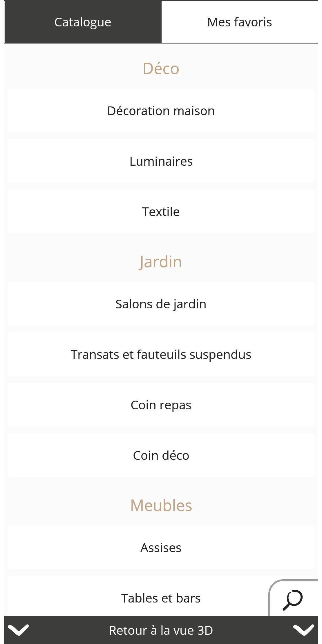
Task: Click Retour à la vue 3D
Action: click(161, 630)
